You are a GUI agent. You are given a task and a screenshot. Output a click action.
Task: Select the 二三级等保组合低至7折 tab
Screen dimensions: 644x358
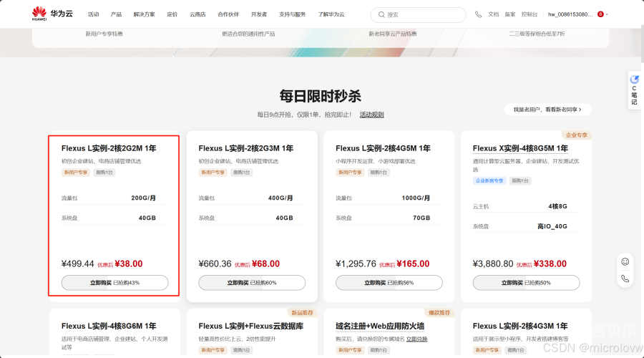coord(537,34)
